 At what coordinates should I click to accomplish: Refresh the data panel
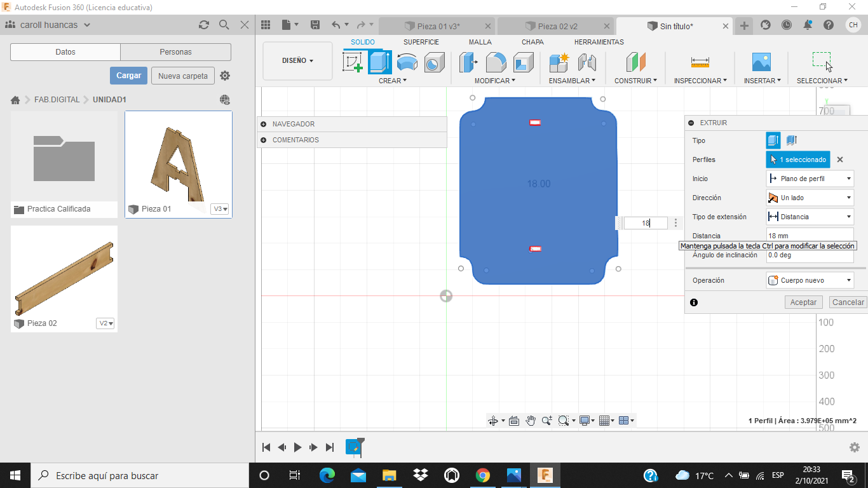(x=204, y=25)
